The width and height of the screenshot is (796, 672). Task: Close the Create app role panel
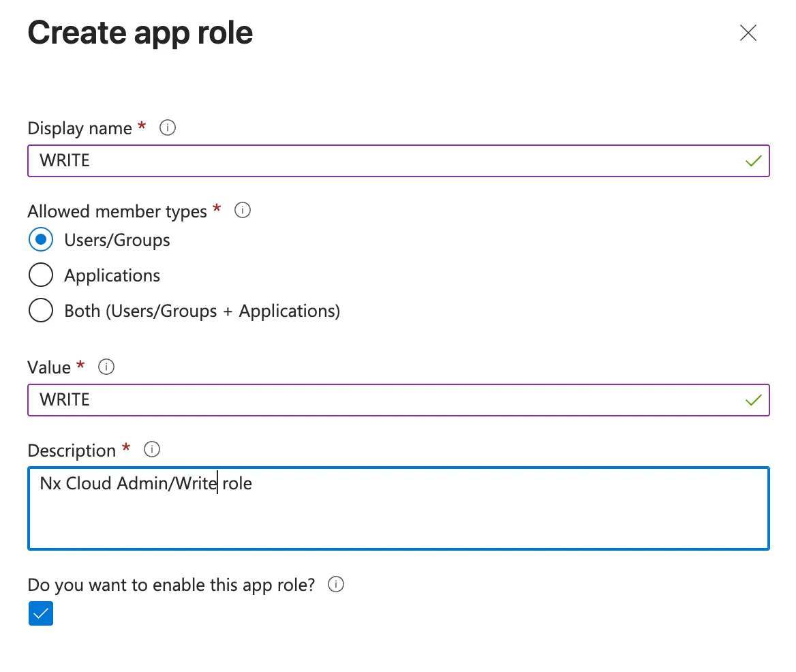[x=748, y=33]
